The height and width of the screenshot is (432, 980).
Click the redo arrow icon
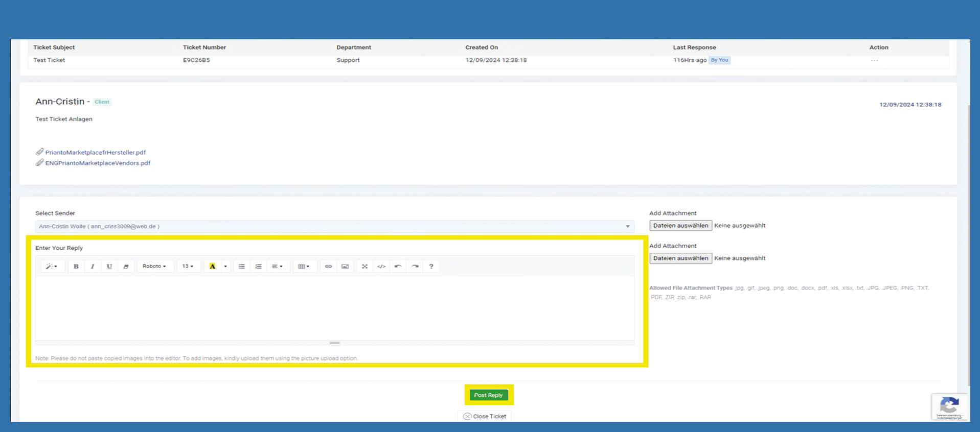(415, 267)
